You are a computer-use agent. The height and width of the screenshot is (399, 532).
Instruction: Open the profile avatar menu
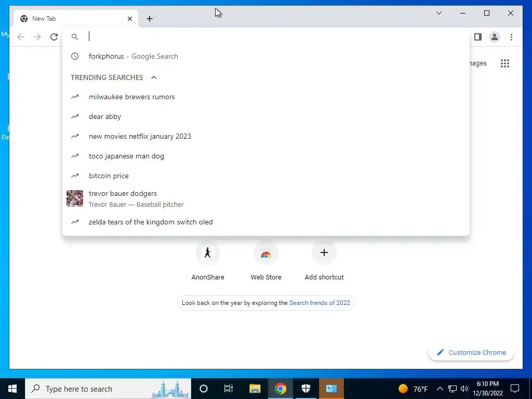click(x=495, y=37)
